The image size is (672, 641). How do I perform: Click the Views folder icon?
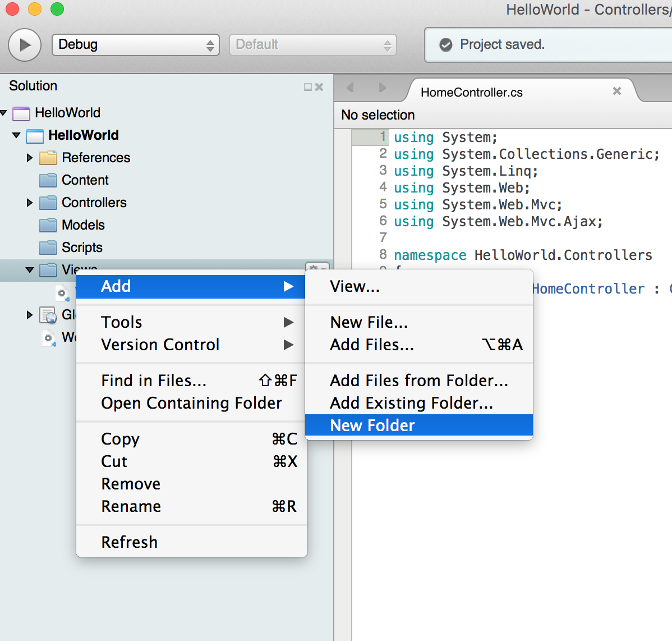click(x=48, y=269)
